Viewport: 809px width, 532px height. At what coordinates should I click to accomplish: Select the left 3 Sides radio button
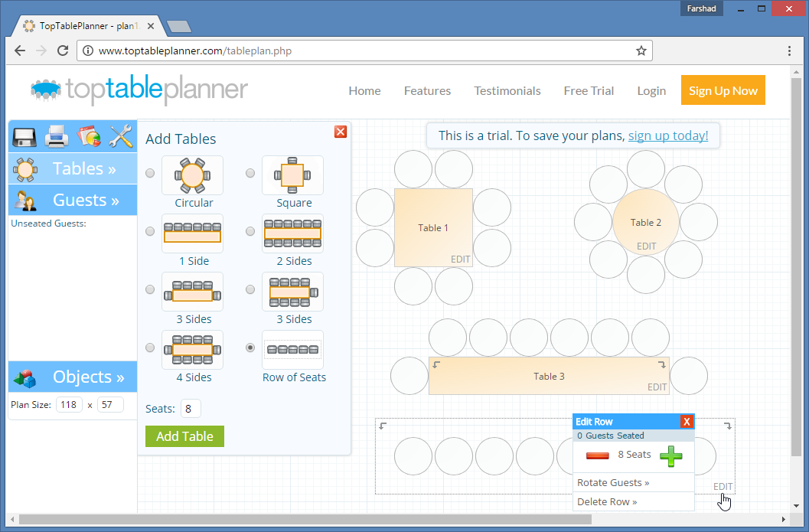pyautogui.click(x=150, y=289)
